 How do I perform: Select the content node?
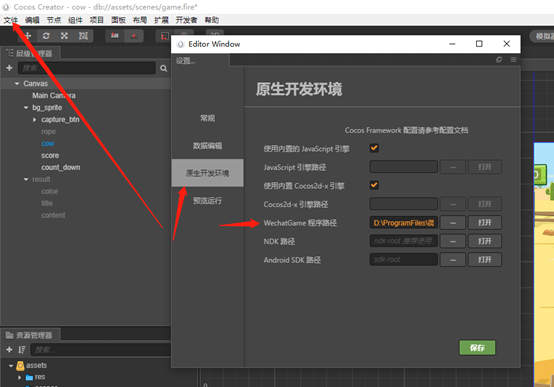click(53, 215)
